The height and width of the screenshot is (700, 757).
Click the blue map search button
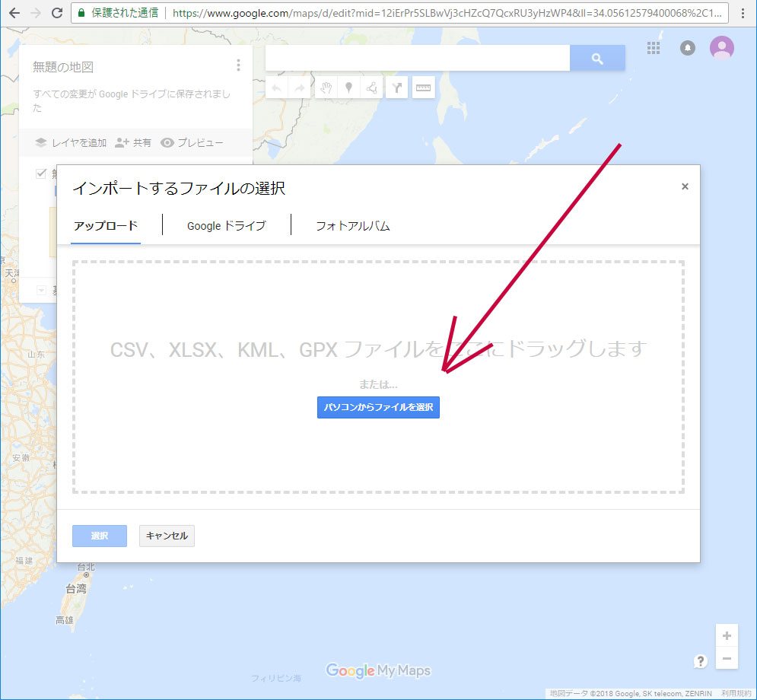[x=597, y=59]
